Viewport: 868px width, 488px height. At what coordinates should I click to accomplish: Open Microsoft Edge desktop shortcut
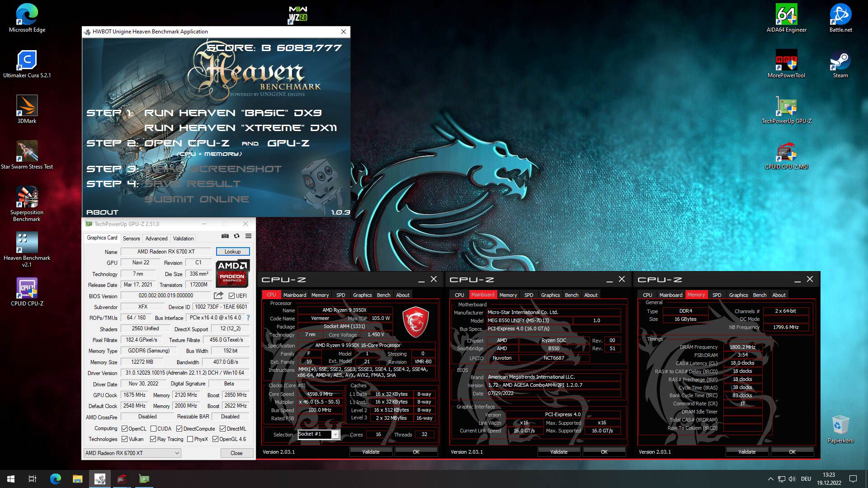[x=27, y=19]
